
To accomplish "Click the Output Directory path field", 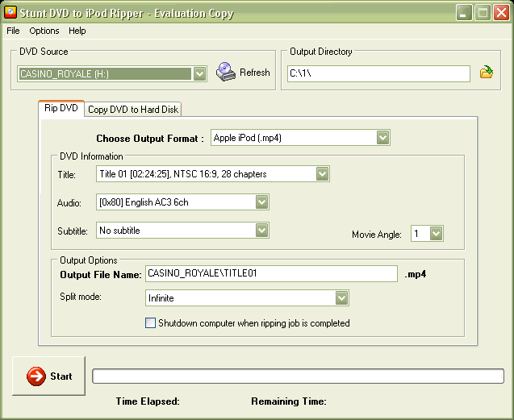I will [378, 73].
